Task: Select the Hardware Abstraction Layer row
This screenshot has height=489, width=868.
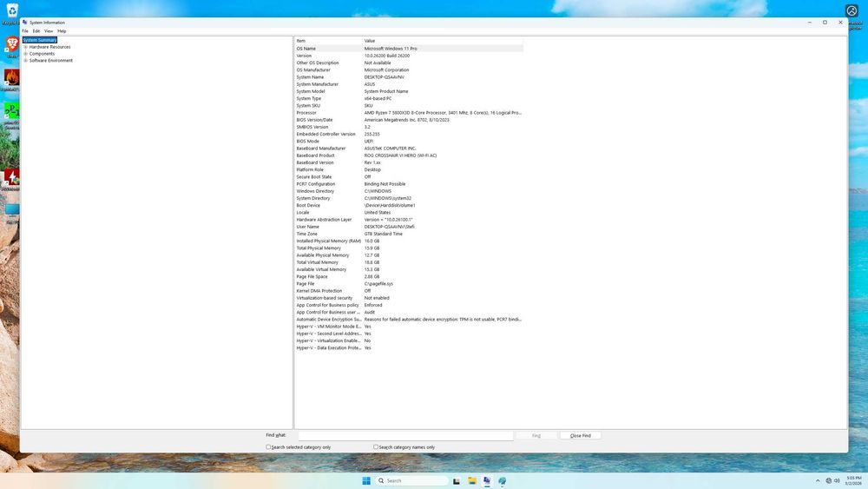Action: click(x=409, y=219)
